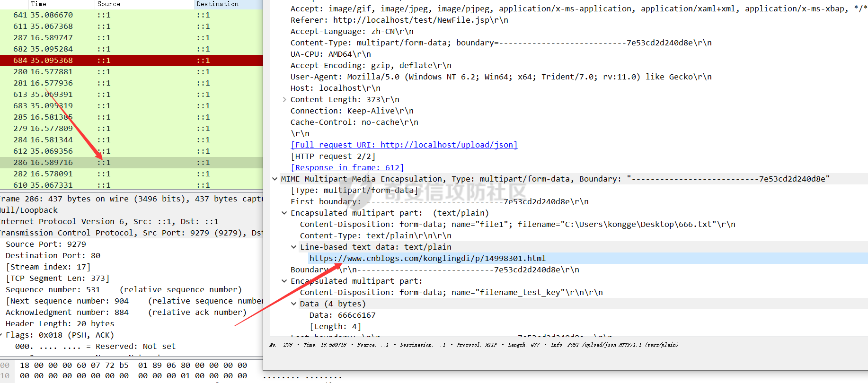Screen dimensions: 868x383
Task: Select the Accept-Language: zh-CN header
Action: point(352,31)
